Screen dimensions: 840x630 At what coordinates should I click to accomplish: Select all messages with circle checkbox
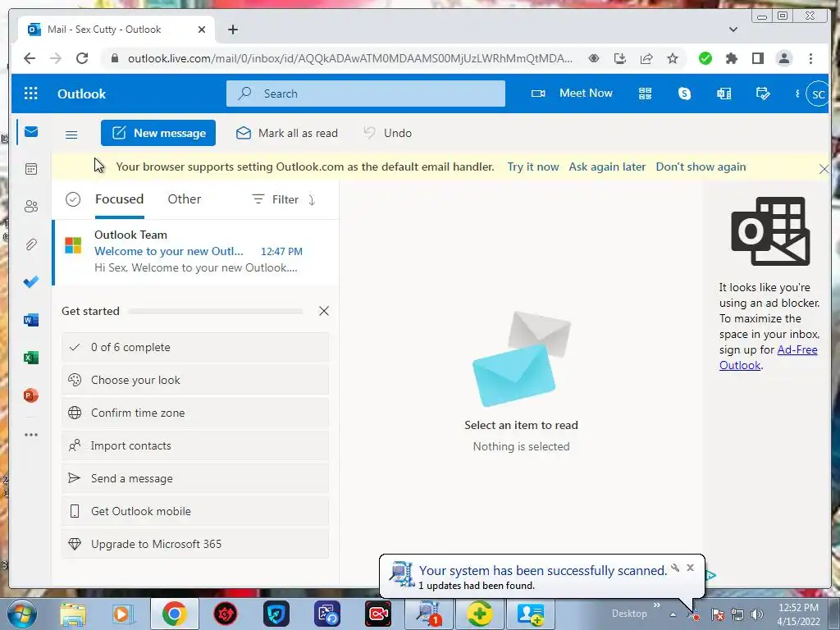[73, 199]
